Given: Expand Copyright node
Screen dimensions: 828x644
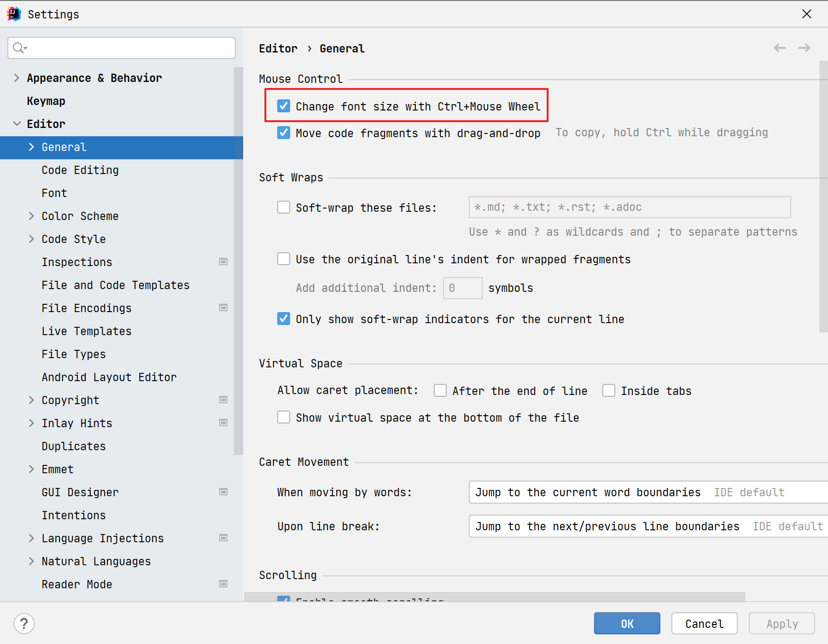Looking at the screenshot, I should (31, 400).
